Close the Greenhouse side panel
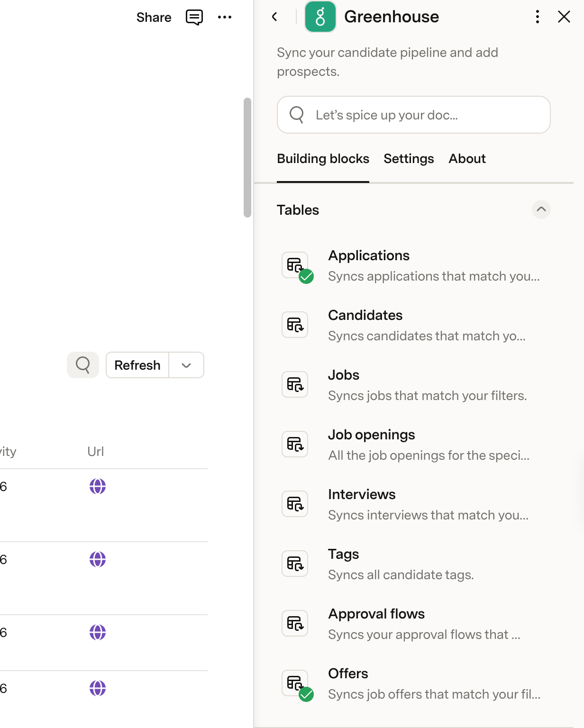Screen dimensions: 584x728 564,17
